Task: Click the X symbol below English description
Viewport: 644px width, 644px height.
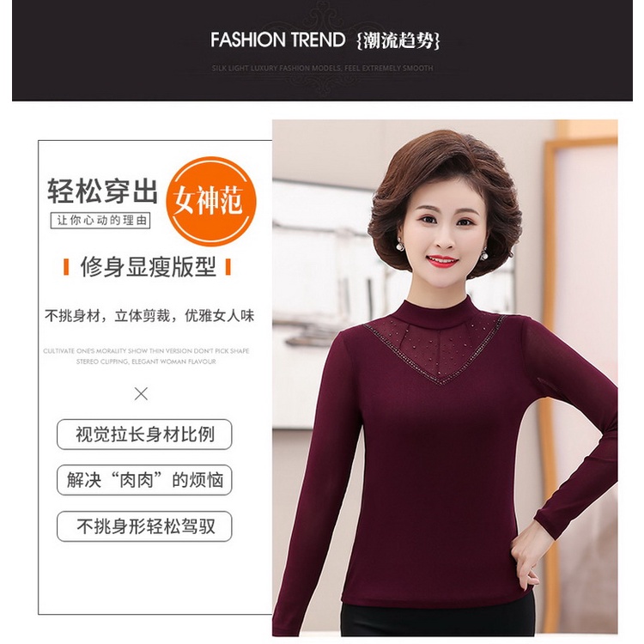Action: (141, 394)
